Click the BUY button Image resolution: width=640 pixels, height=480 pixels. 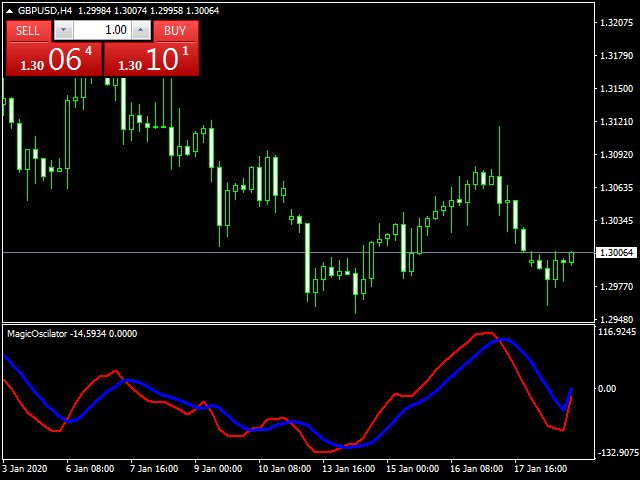176,31
